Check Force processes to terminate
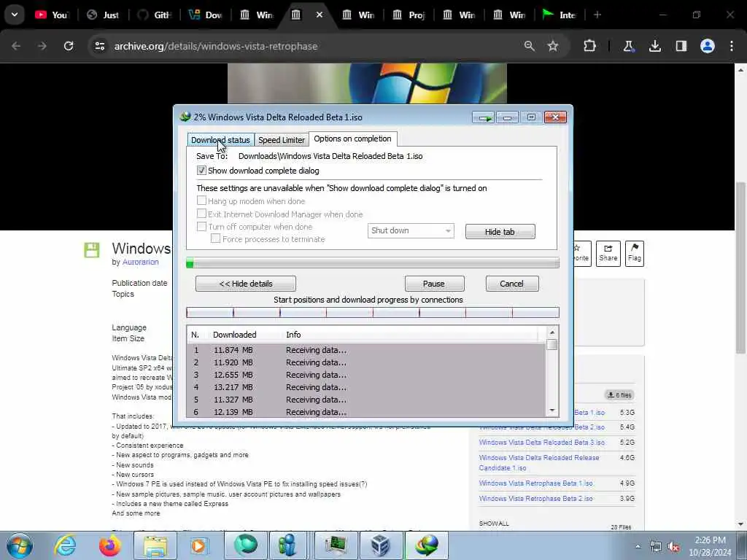This screenshot has width=747, height=560. 215,238
